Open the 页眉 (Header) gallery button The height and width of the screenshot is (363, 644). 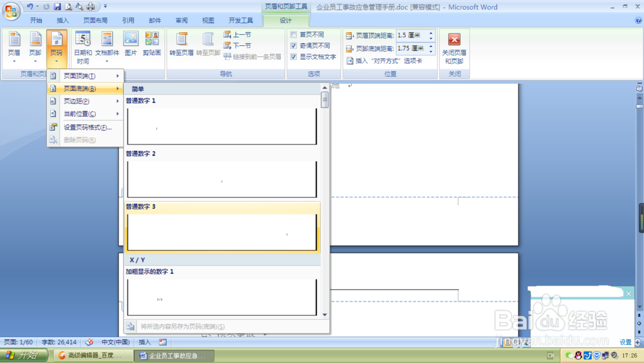[14, 47]
